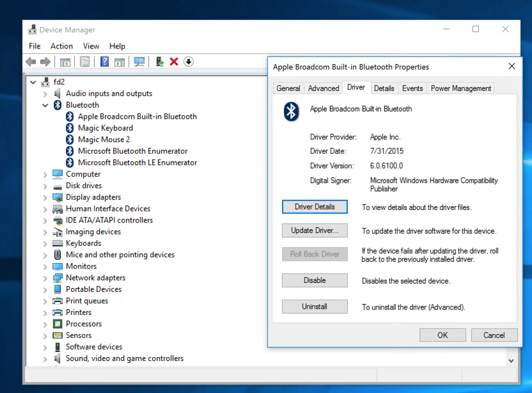Select Apple Broadcom Built-in Bluetooth in tree

137,116
